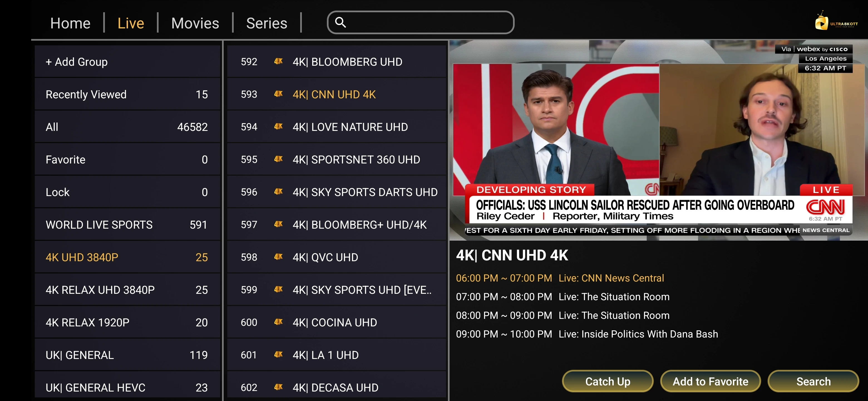The height and width of the screenshot is (401, 868).
Task: Click the 4K| CNN UHD 4K channel title
Action: tap(512, 255)
